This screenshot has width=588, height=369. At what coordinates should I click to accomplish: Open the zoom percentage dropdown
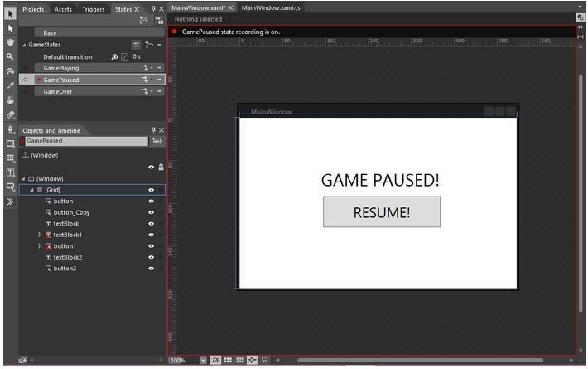tap(203, 361)
